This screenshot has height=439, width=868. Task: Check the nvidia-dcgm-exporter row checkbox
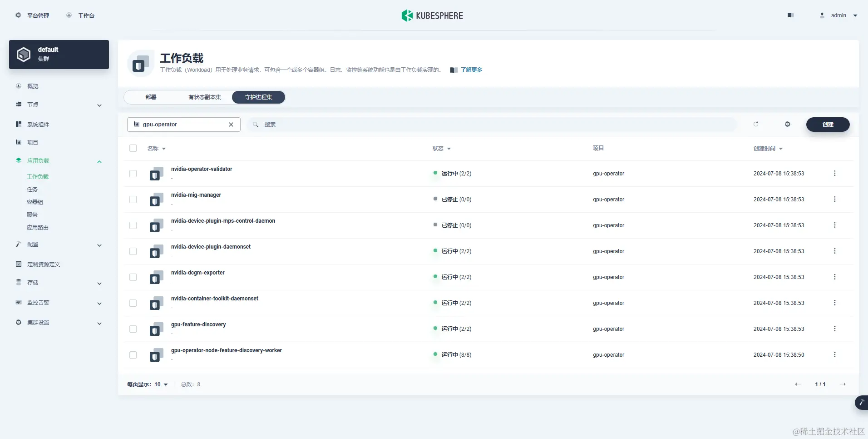(x=133, y=277)
